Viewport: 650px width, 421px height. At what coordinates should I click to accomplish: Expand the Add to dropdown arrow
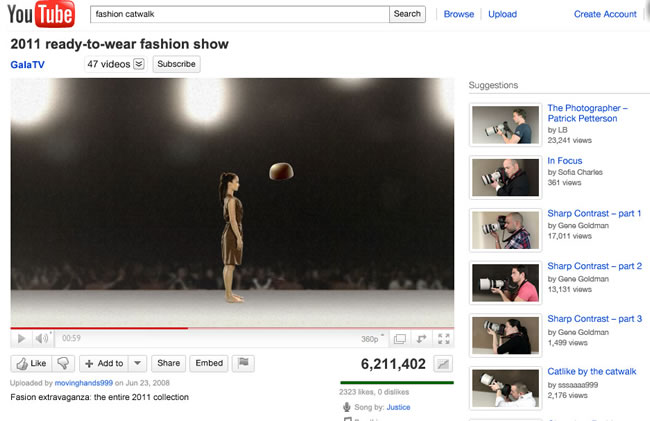click(x=138, y=363)
